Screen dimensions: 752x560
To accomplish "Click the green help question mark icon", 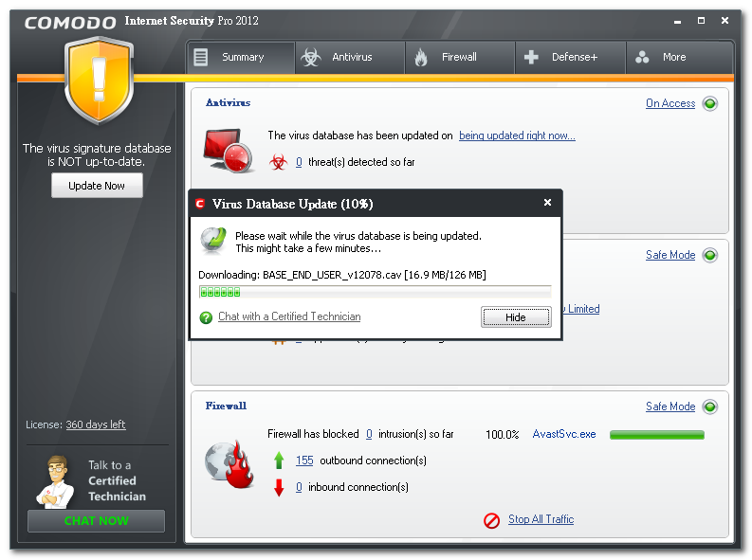I will (206, 317).
